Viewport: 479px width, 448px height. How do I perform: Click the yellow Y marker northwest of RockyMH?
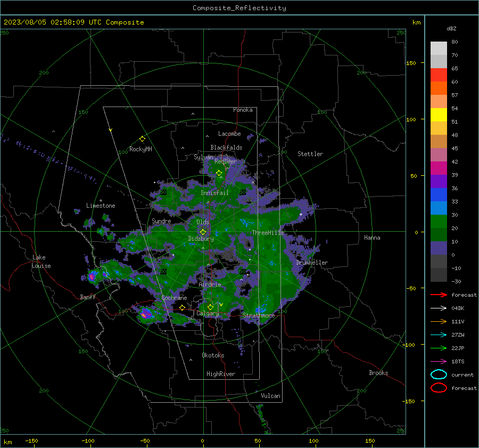coord(111,130)
